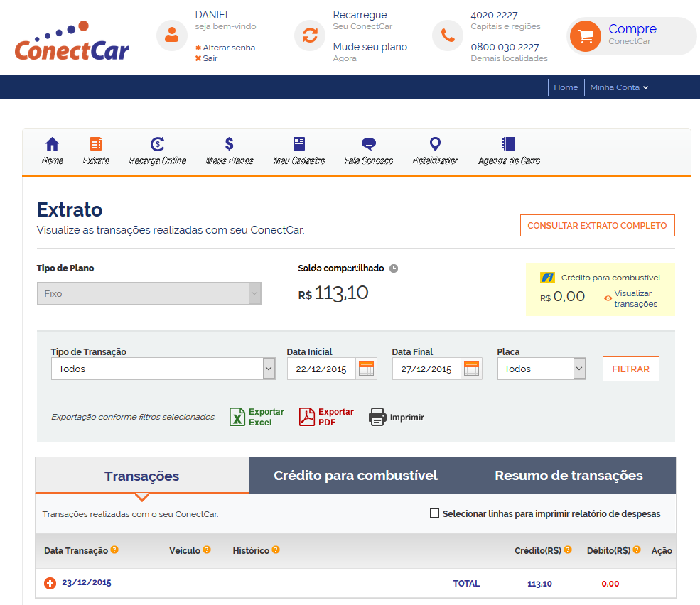Click the 0,00 debit value in the table
700x605 pixels.
[610, 584]
